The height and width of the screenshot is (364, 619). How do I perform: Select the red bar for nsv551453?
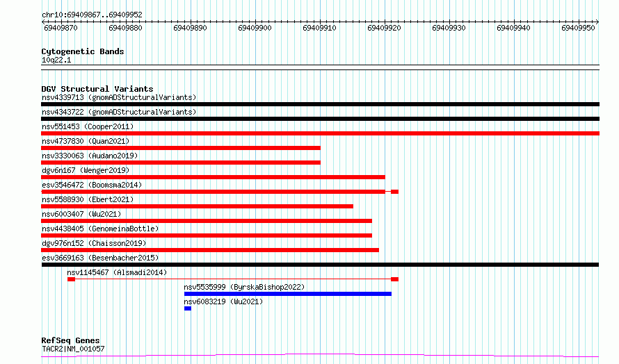coord(320,133)
